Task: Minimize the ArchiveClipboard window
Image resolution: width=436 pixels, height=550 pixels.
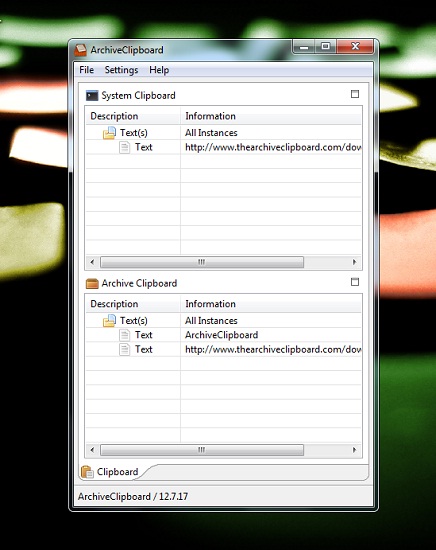Action: pyautogui.click(x=304, y=47)
